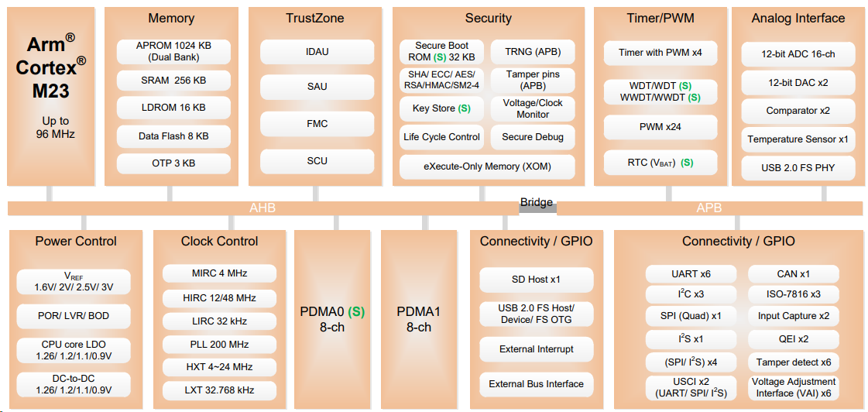Select the SD Host x1 box
The width and height of the screenshot is (868, 412).
pyautogui.click(x=536, y=280)
